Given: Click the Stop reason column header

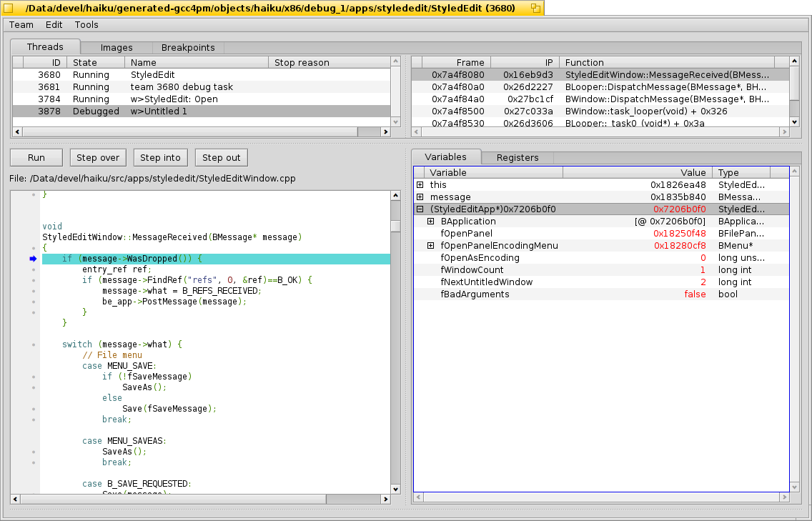Looking at the screenshot, I should 330,63.
